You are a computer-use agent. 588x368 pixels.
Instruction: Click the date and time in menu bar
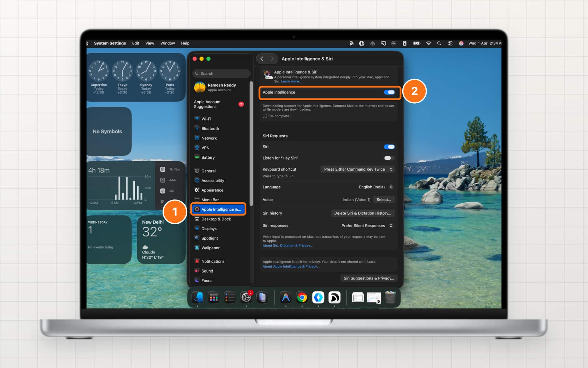click(x=485, y=43)
